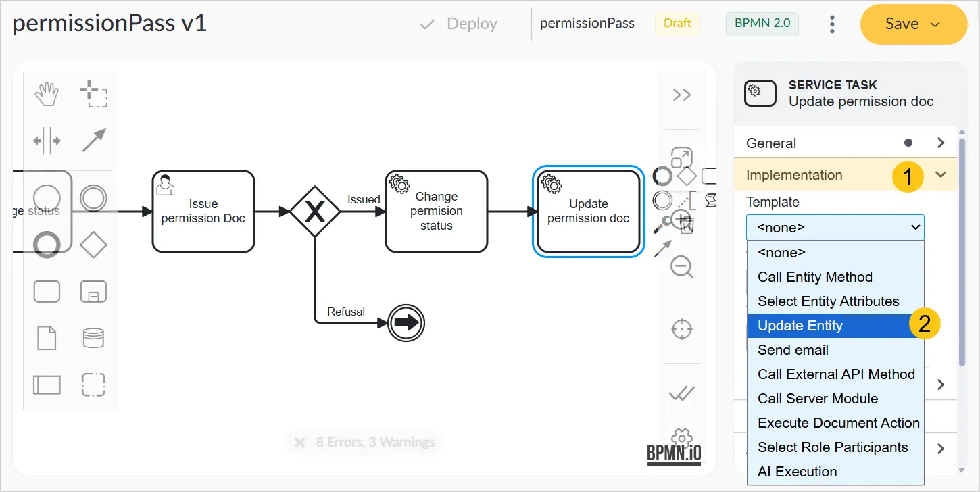This screenshot has width=980, height=492.
Task: Click the fit-to-viewport expand icon
Action: point(681,157)
